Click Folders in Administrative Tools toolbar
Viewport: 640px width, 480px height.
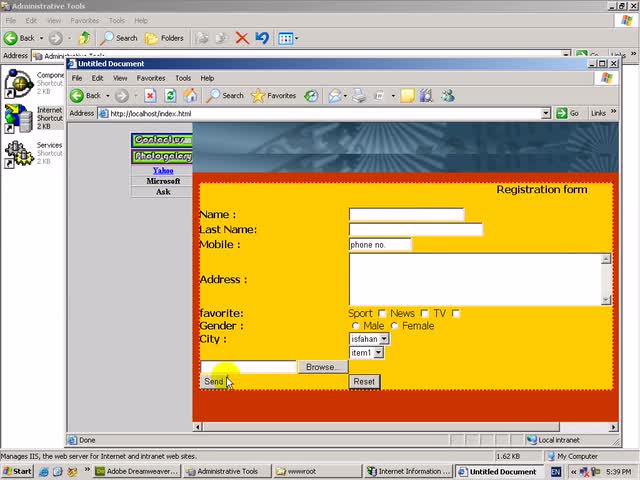[164, 38]
